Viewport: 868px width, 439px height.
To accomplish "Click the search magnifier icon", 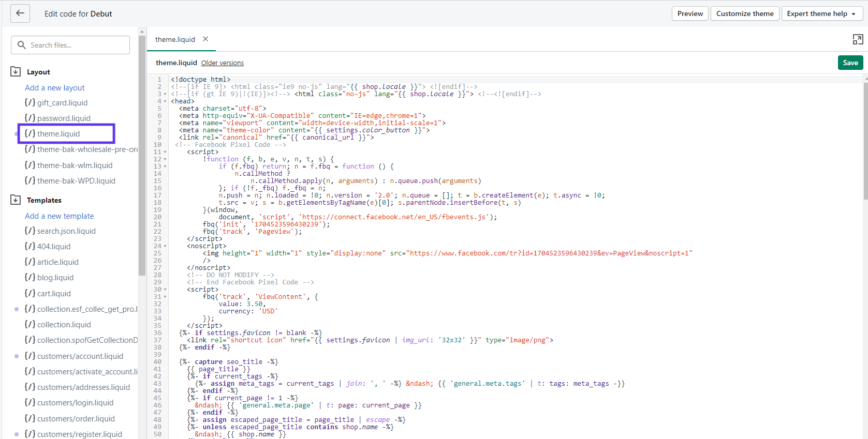I will 22,45.
